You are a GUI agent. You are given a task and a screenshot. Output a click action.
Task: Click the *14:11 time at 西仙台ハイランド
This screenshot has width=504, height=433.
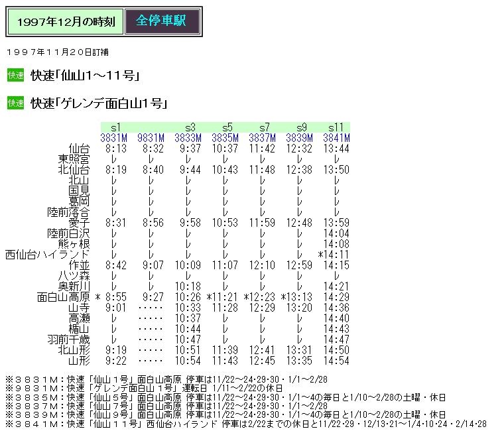(x=334, y=255)
